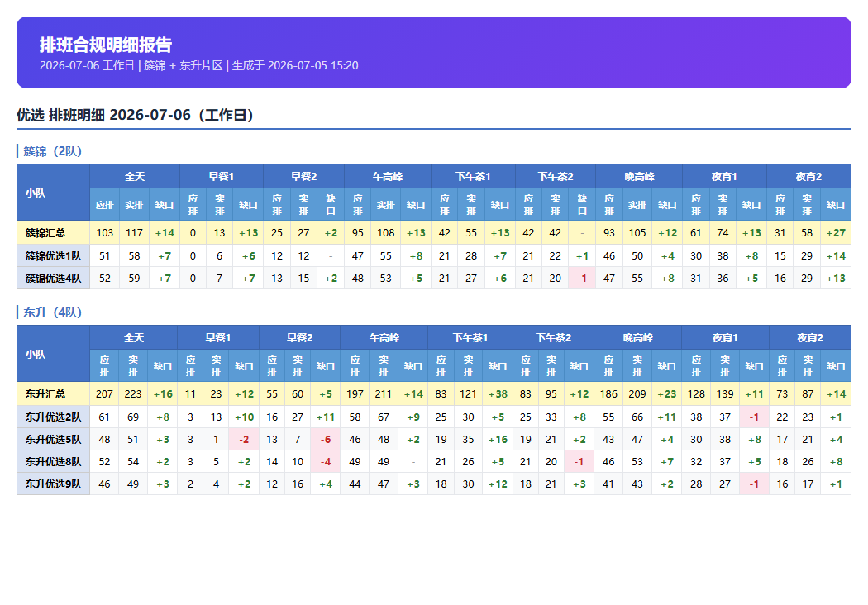
Task: Click 东升优选5队 早餐2 缺口 cell -6
Action: 326,439
